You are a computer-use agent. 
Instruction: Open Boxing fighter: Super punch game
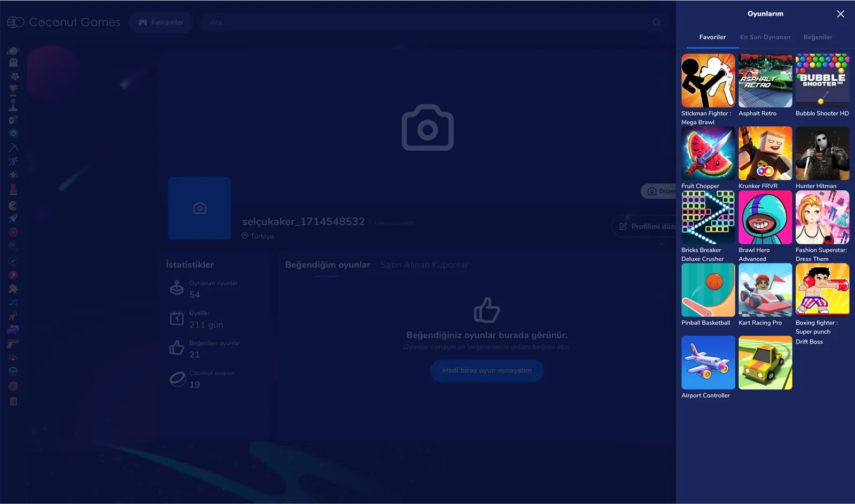click(822, 290)
